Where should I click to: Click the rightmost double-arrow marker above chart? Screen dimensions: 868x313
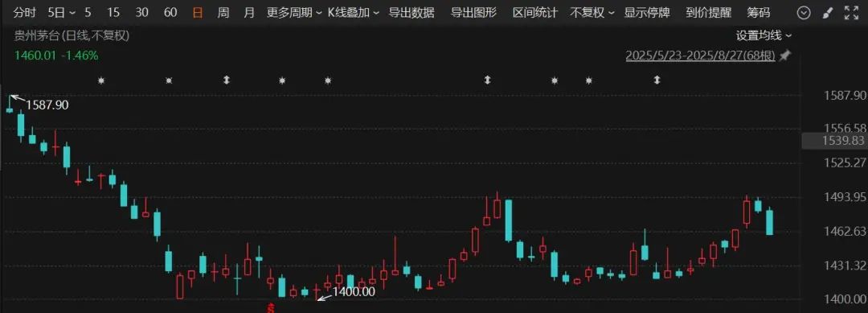pyautogui.click(x=657, y=80)
